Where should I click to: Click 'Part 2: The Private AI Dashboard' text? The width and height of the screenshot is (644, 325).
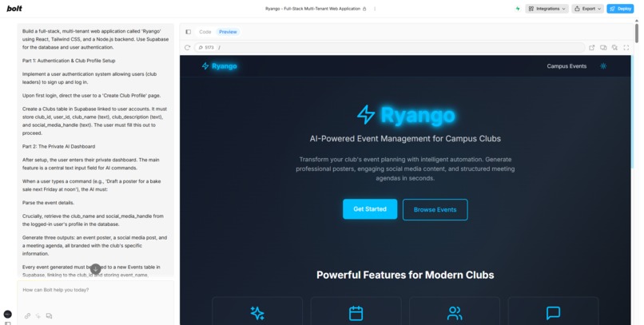[59, 146]
